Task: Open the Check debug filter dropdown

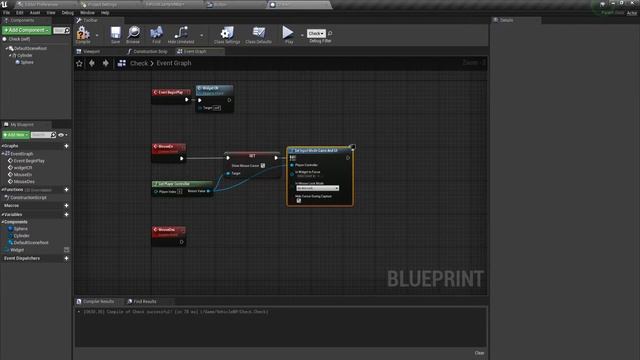Action: [x=316, y=33]
